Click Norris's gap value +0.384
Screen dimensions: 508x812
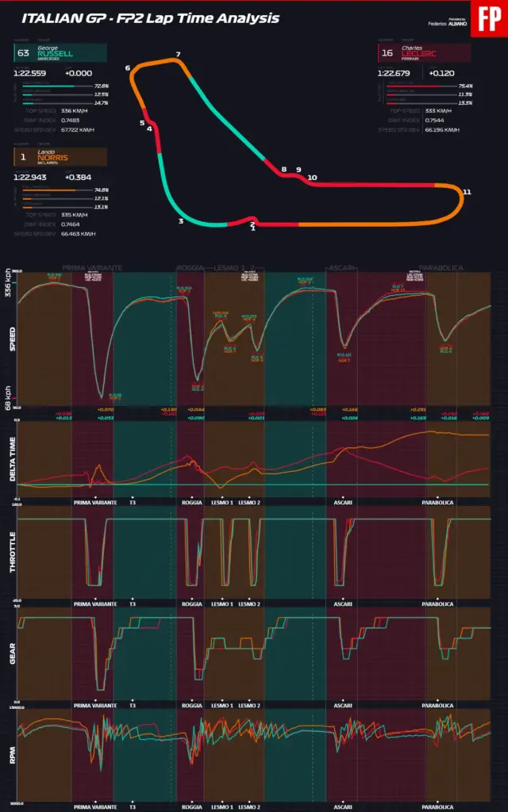[x=79, y=177]
